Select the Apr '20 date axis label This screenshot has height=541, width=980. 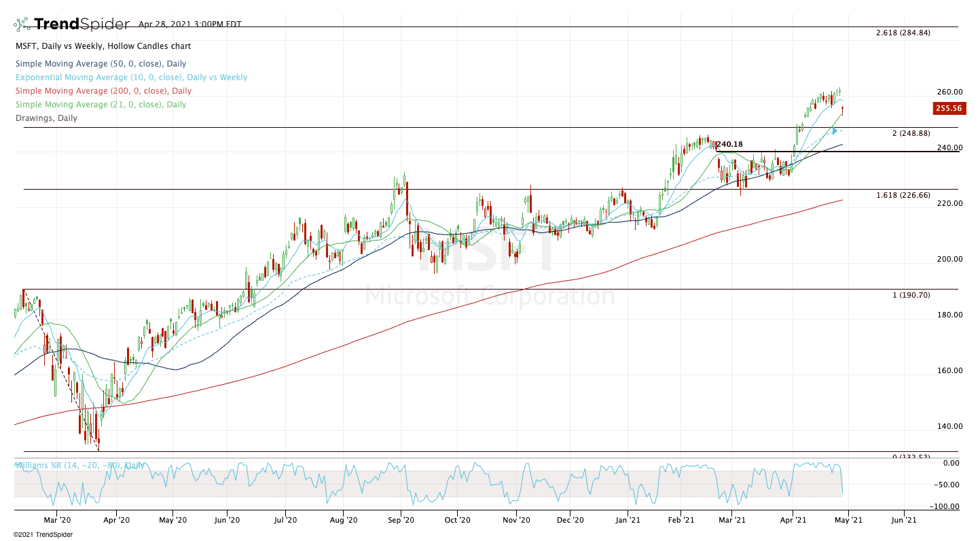coord(117,520)
